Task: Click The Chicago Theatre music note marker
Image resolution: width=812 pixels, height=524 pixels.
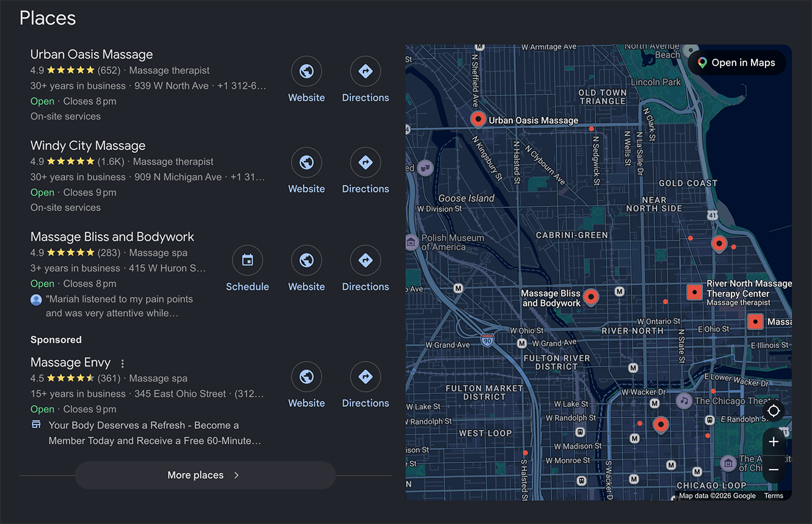Action: [684, 401]
